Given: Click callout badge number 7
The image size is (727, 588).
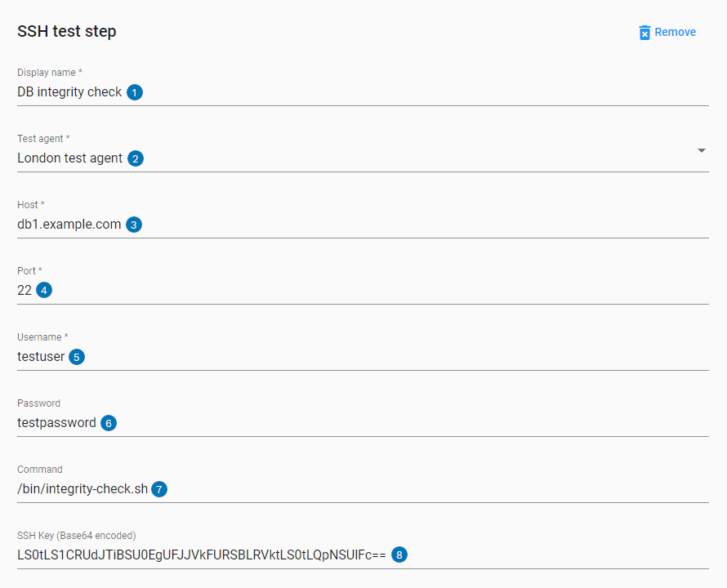Looking at the screenshot, I should [x=159, y=489].
